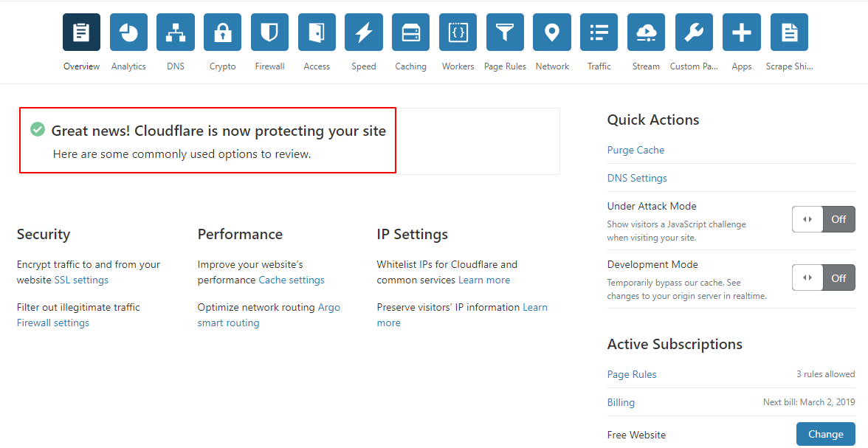
Task: Toggle Development Mode switch
Action: click(824, 278)
